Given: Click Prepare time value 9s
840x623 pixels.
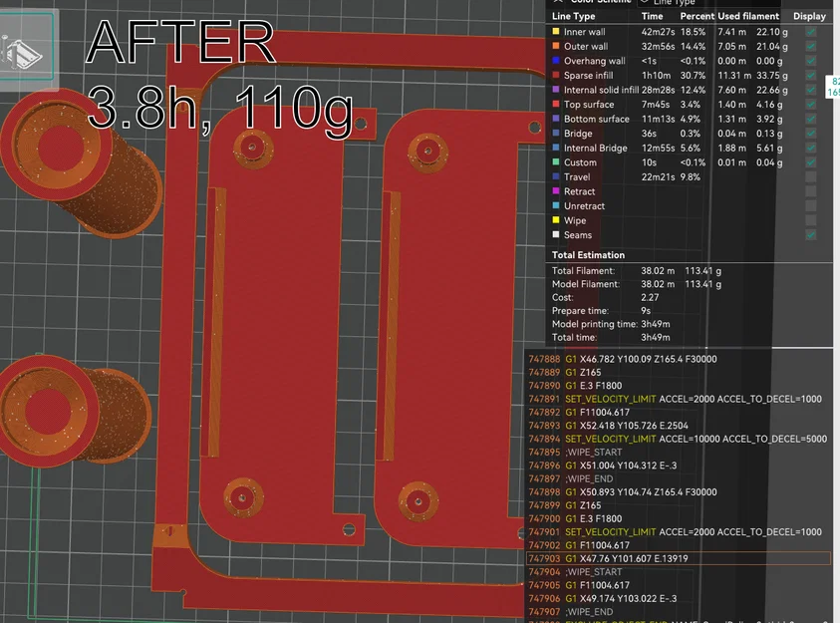Looking at the screenshot, I should click(646, 311).
